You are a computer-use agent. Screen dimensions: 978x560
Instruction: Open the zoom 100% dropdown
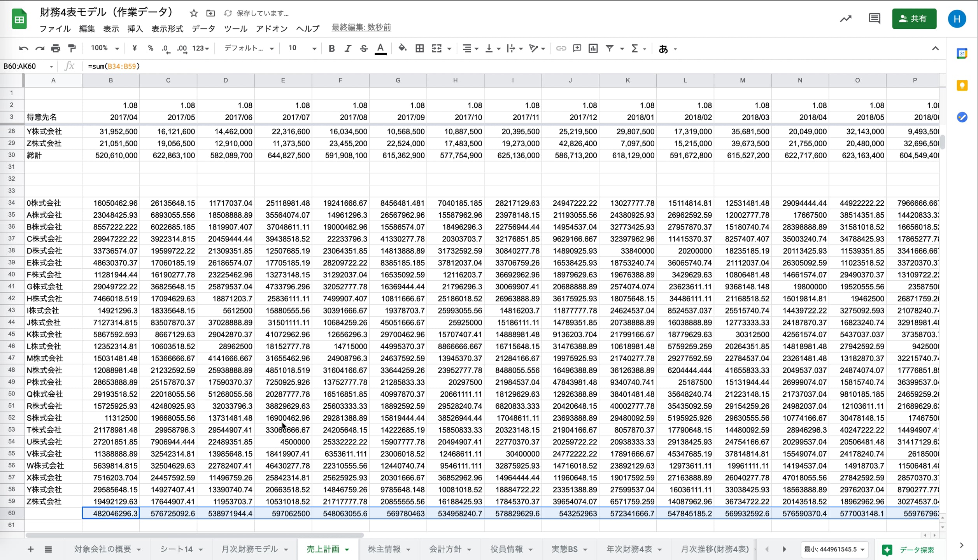(105, 48)
